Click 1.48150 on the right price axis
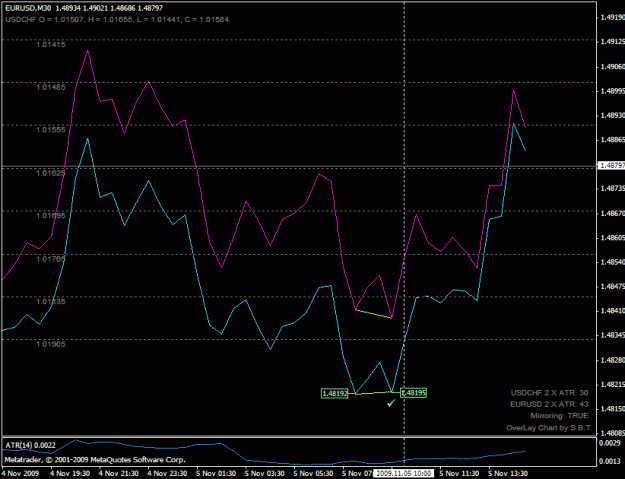625x479 pixels. 613,409
